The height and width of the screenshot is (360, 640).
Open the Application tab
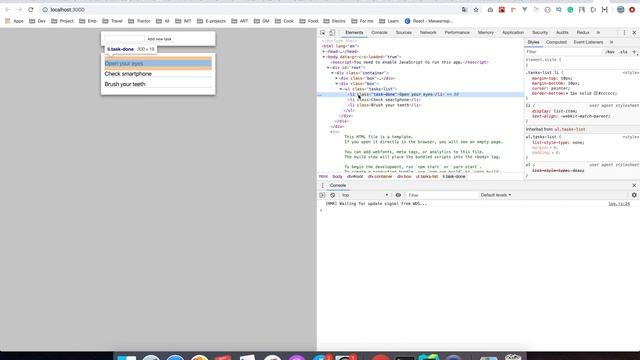[x=513, y=33]
